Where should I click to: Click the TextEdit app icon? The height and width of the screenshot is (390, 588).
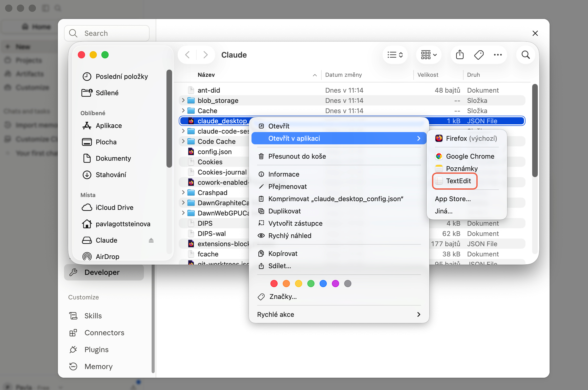[439, 181]
